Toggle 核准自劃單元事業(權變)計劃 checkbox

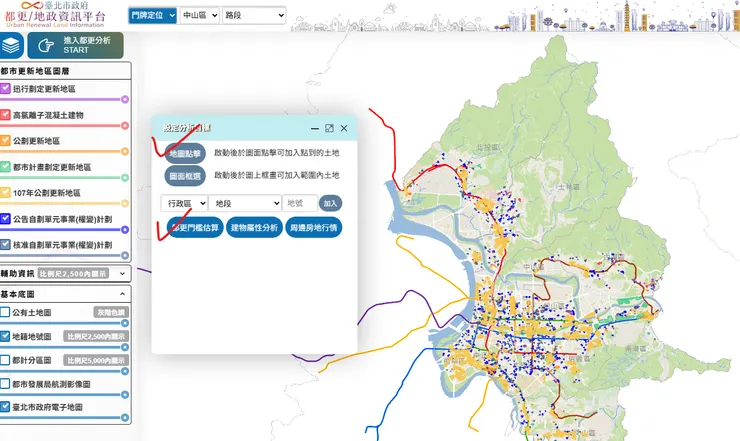pyautogui.click(x=5, y=245)
